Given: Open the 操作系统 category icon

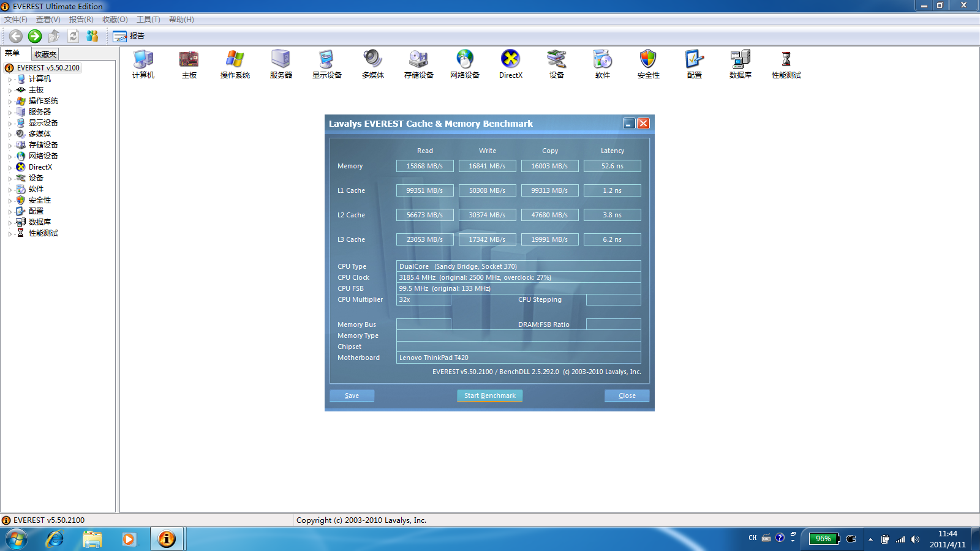Looking at the screenshot, I should 235,64.
